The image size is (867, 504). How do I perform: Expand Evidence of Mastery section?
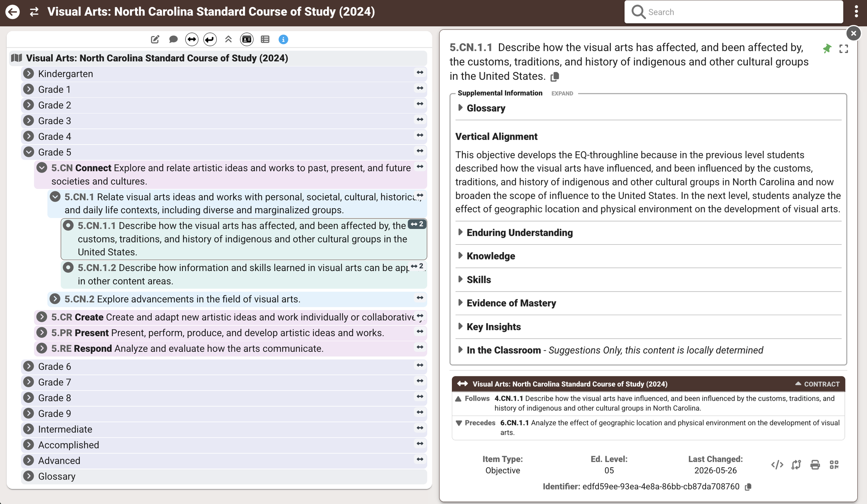click(x=511, y=303)
